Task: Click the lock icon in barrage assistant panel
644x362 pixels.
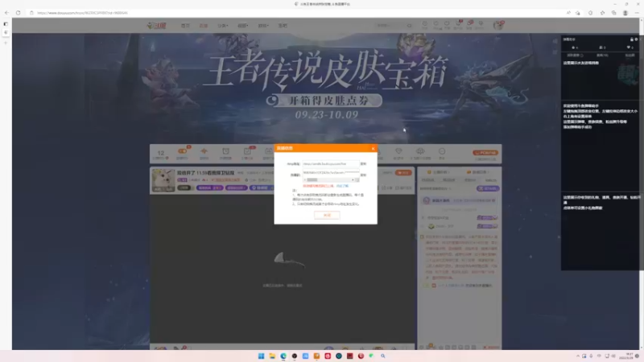Action: (632, 39)
